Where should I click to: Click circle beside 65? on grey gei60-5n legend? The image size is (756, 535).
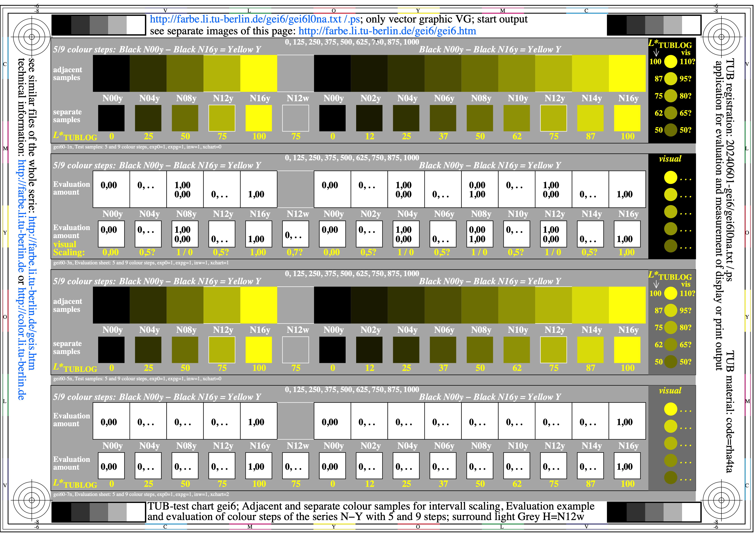click(670, 345)
